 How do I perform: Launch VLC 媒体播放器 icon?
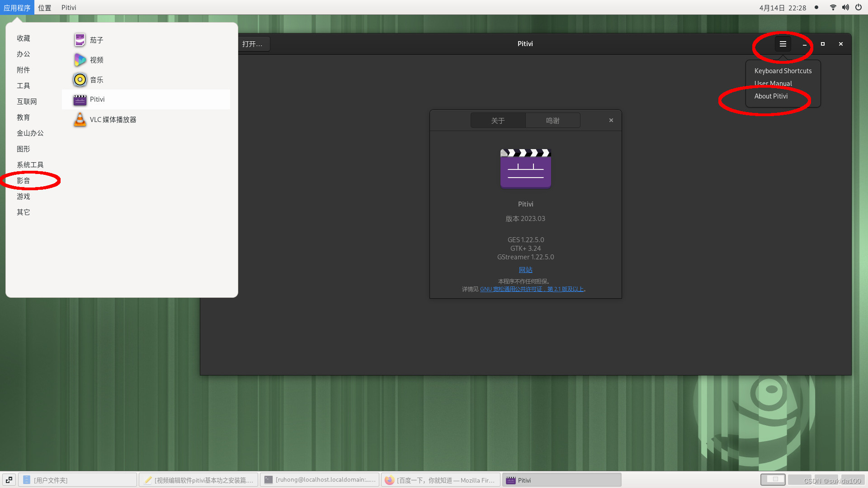(x=80, y=119)
